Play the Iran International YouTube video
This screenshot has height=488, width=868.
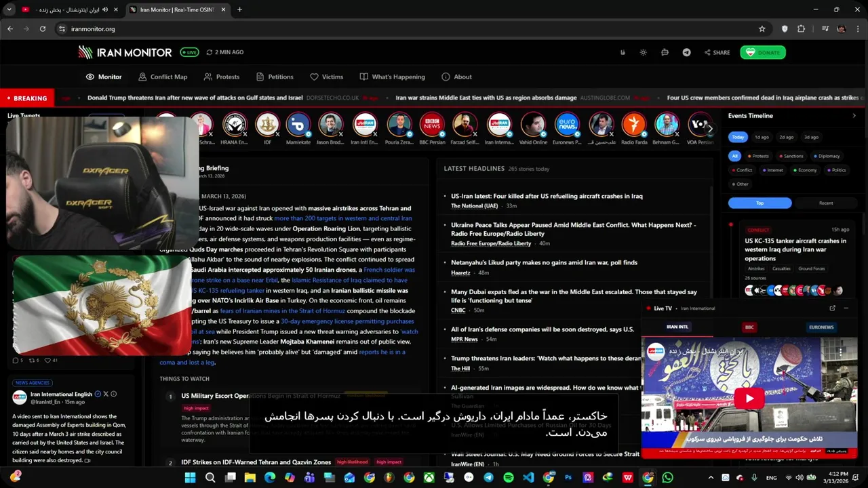point(749,399)
